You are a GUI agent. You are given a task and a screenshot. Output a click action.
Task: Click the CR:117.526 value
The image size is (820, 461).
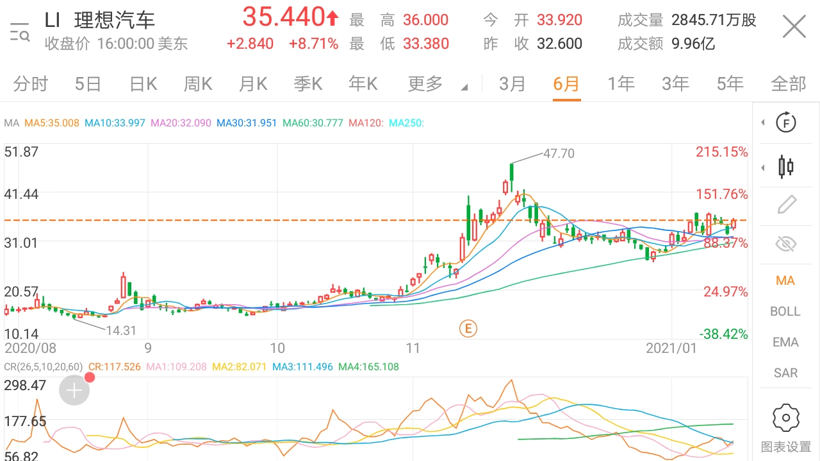115,367
